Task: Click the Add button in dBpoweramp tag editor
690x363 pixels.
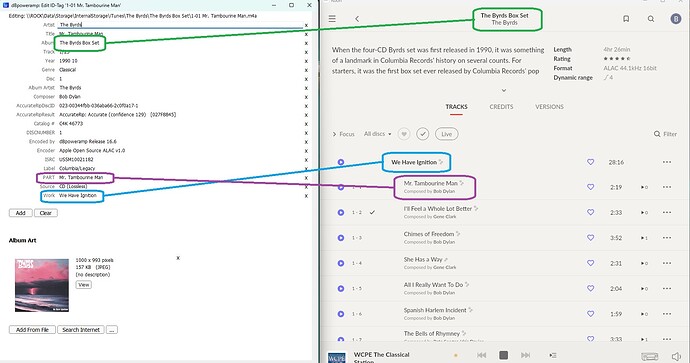Action: point(21,213)
